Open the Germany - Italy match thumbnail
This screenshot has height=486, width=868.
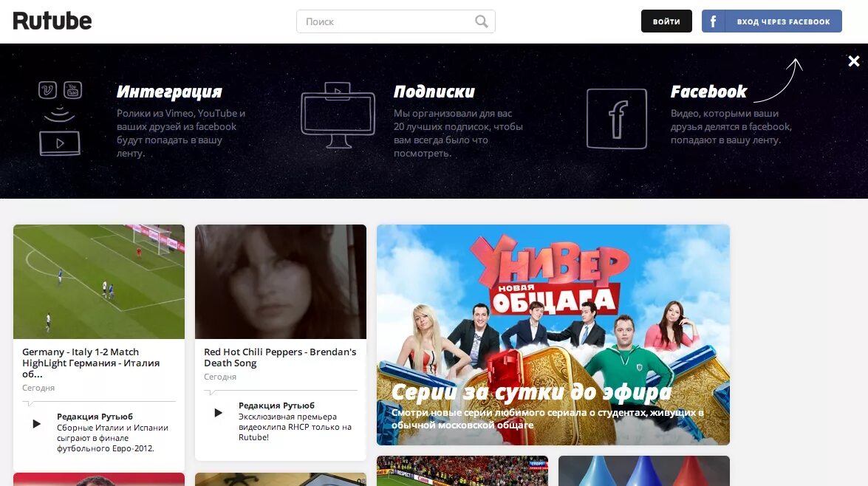tap(99, 281)
